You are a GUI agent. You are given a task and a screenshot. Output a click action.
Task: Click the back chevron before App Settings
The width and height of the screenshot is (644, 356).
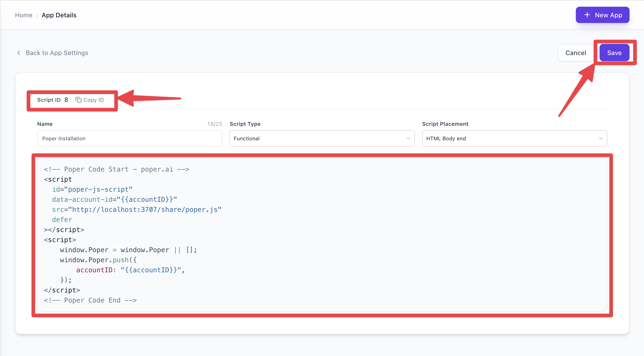pos(19,53)
